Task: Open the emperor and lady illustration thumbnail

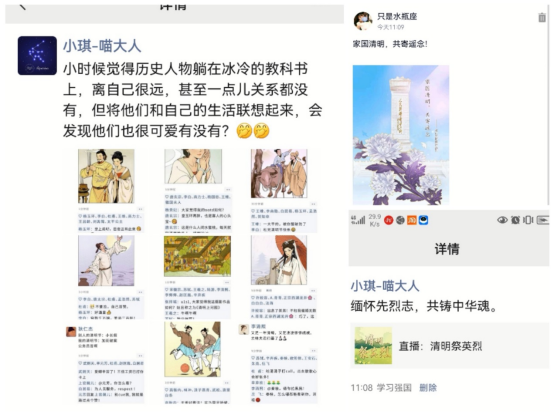Action: tap(106, 176)
